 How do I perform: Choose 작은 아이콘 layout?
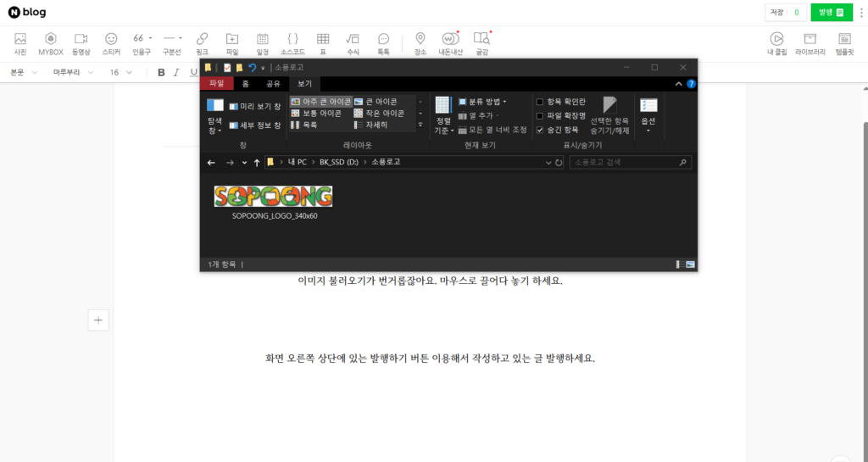coord(379,114)
